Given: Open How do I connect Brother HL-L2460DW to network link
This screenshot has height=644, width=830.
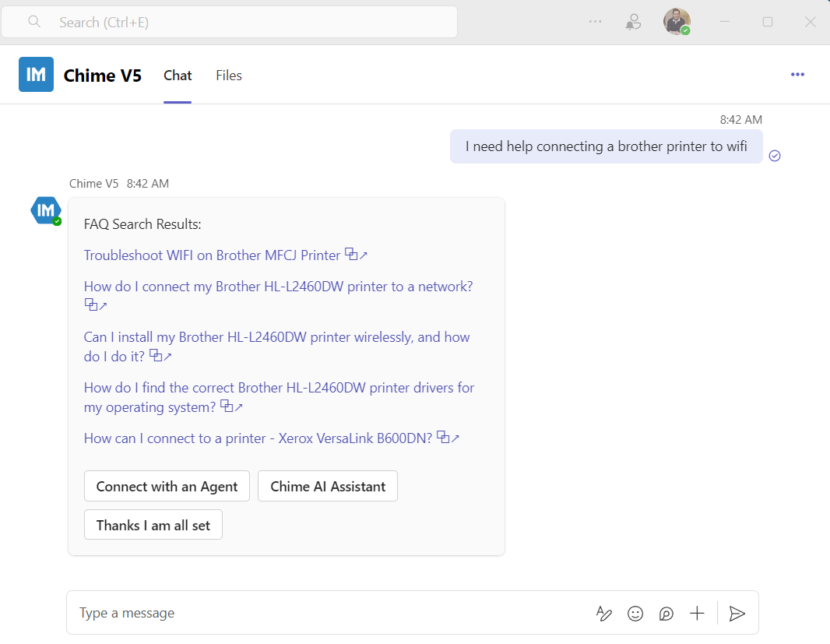Looking at the screenshot, I should [278, 287].
